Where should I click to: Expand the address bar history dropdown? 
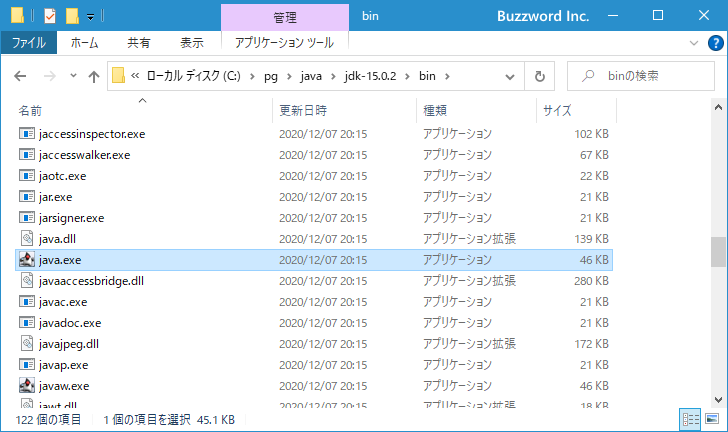510,77
